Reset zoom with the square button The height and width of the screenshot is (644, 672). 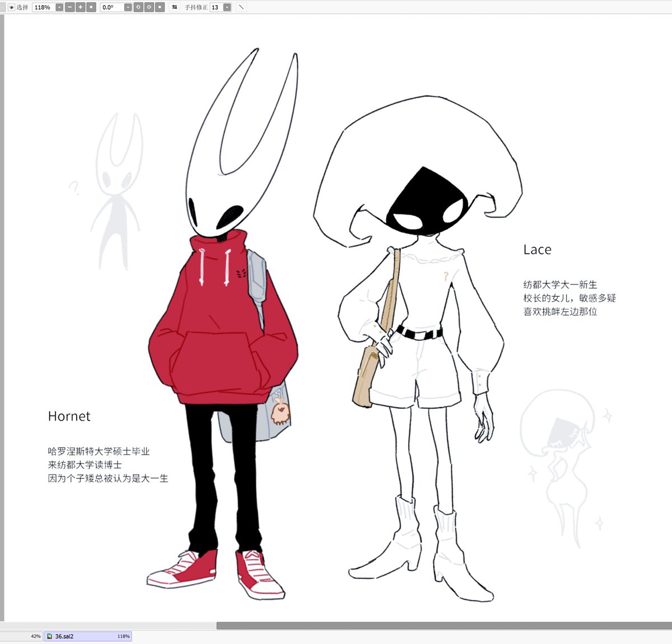tap(91, 7)
